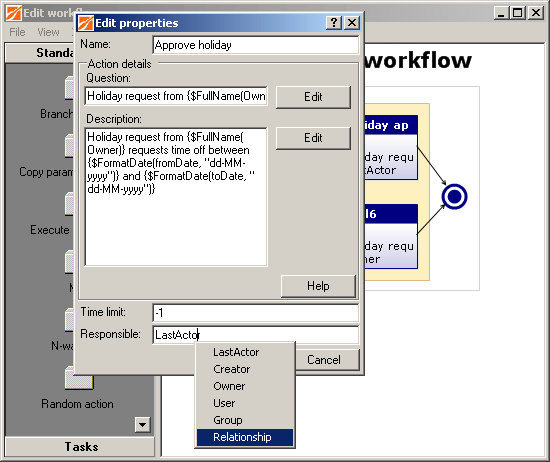Image resolution: width=550 pixels, height=462 pixels.
Task: Click Edit button next to Question
Action: 313,97
